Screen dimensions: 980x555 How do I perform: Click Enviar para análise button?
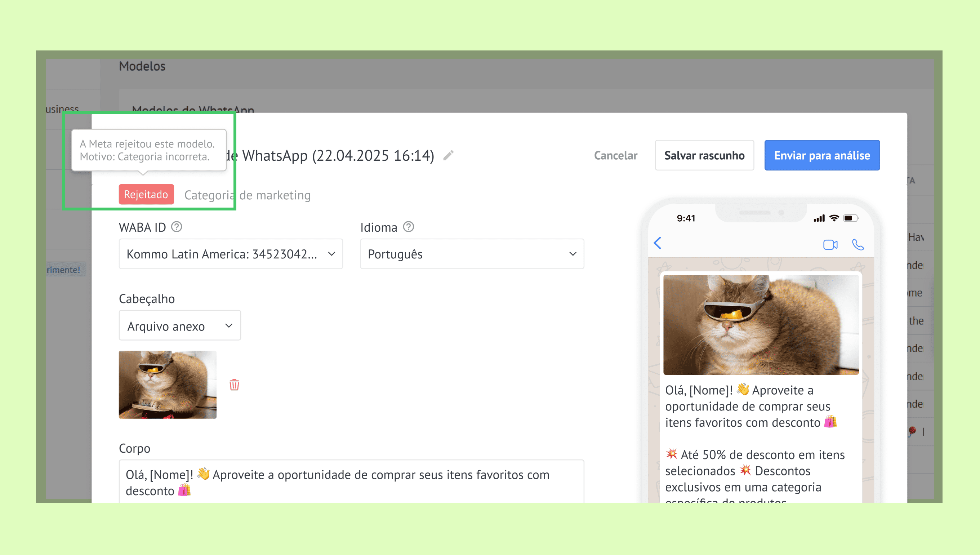click(x=821, y=156)
